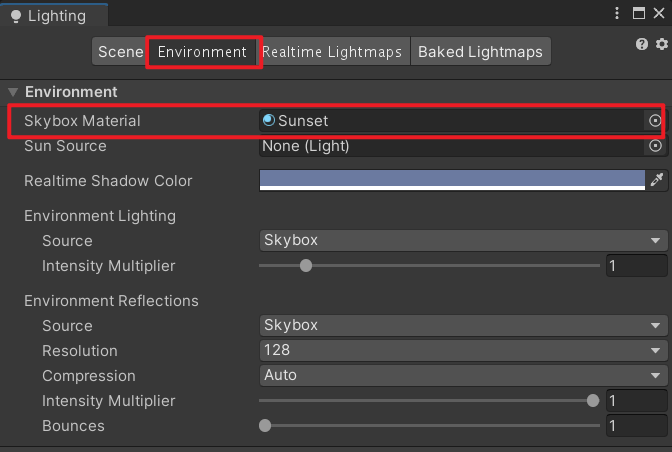
Task: Click the Sun Source label
Action: tap(65, 146)
